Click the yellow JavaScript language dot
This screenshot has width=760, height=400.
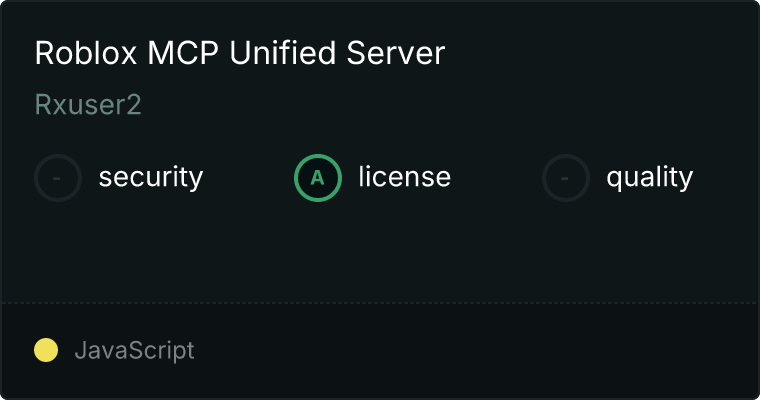coord(46,350)
